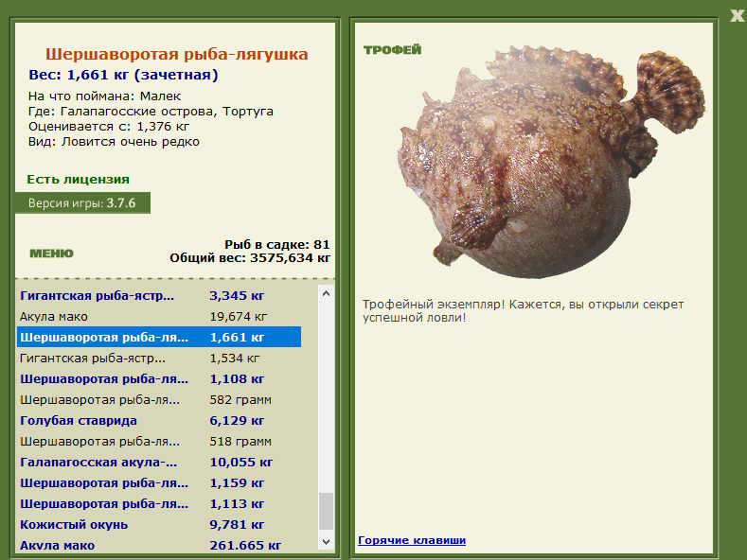Close the window with the X button

click(737, 15)
